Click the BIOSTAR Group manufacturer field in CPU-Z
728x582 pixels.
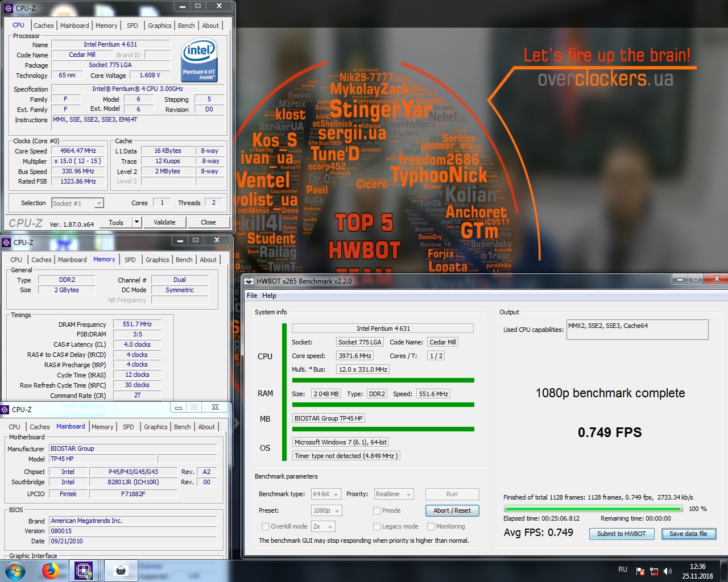tap(133, 448)
